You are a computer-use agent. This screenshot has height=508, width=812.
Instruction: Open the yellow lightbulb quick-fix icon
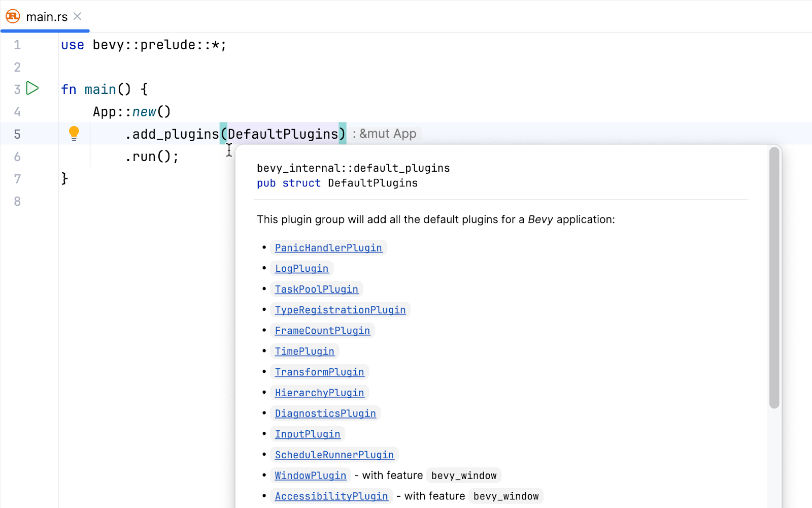74,134
